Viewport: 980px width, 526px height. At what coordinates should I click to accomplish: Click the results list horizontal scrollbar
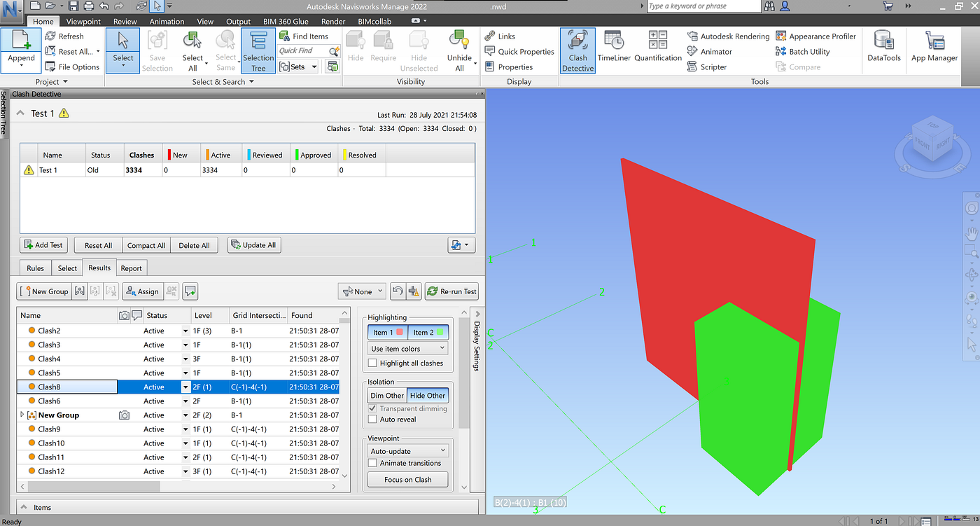click(x=94, y=485)
